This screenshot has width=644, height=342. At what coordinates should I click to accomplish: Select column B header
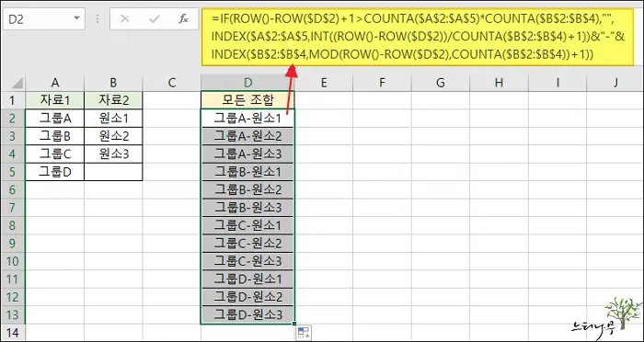coord(113,83)
